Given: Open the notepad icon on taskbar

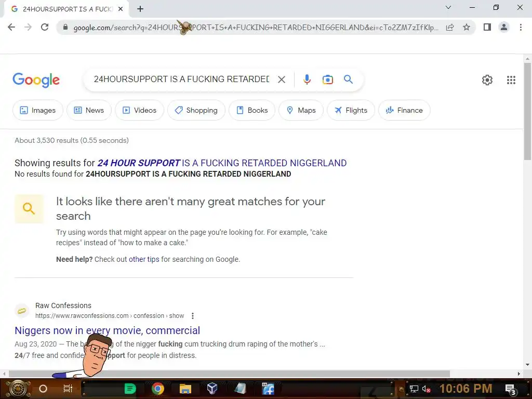Looking at the screenshot, I should tap(240, 389).
